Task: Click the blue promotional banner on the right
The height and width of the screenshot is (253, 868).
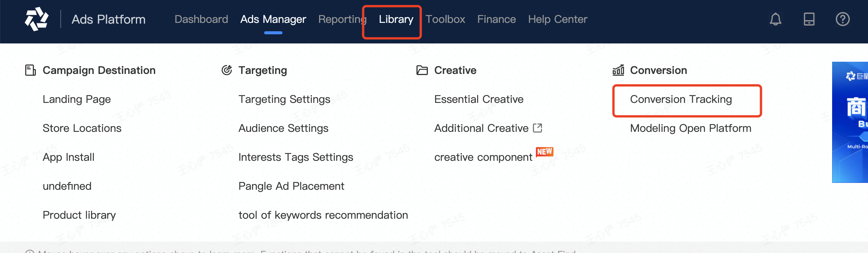Action: click(x=850, y=122)
